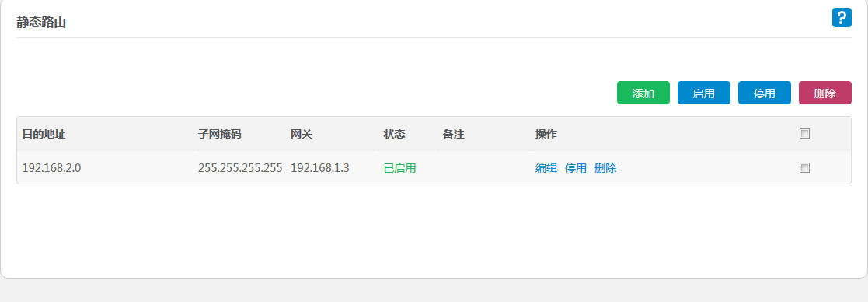Screen dimensions: 868x302
Task: Check the checkbox for the 192.168.2.0 route
Action: pos(804,168)
